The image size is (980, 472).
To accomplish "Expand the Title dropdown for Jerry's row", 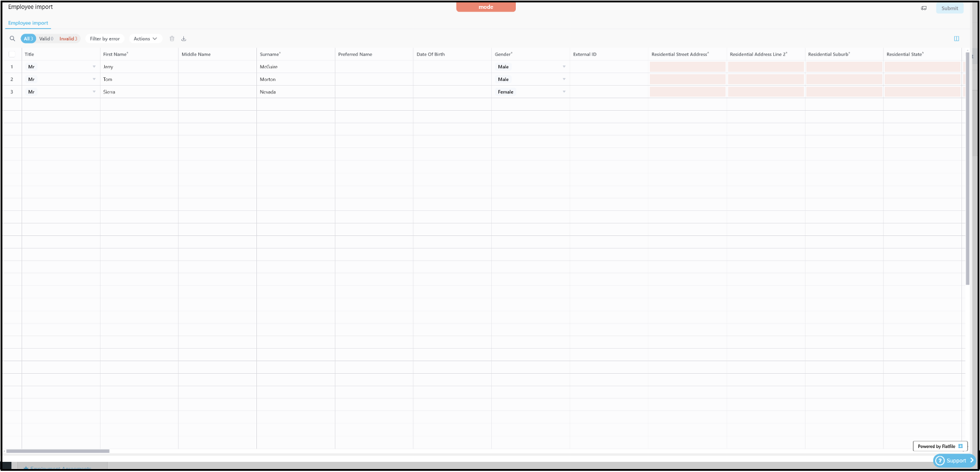I will pos(94,67).
